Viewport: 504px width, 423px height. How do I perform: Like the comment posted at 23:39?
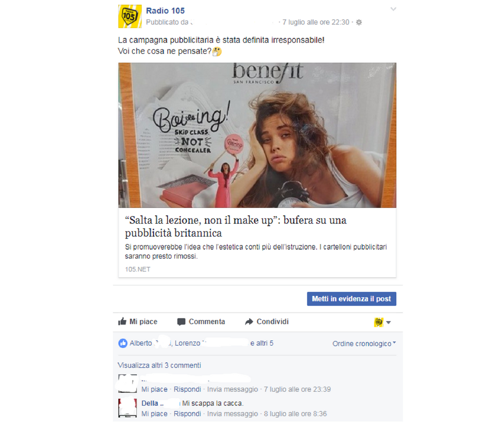[154, 389]
